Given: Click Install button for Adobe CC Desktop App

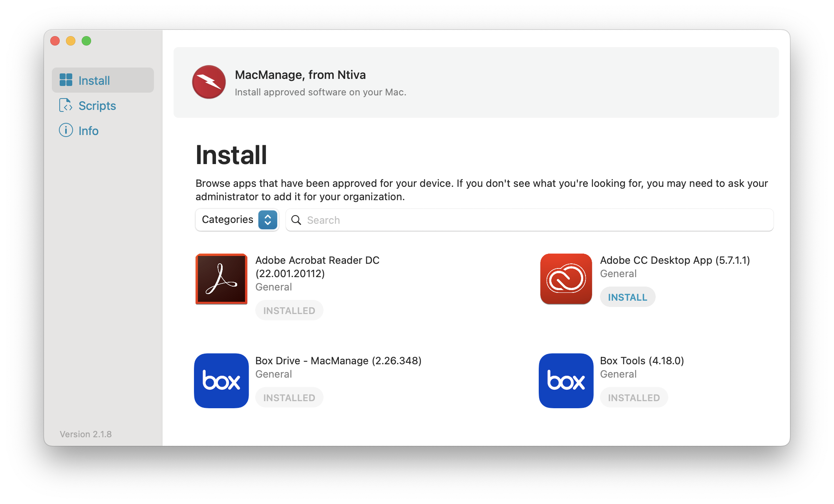Looking at the screenshot, I should [627, 297].
